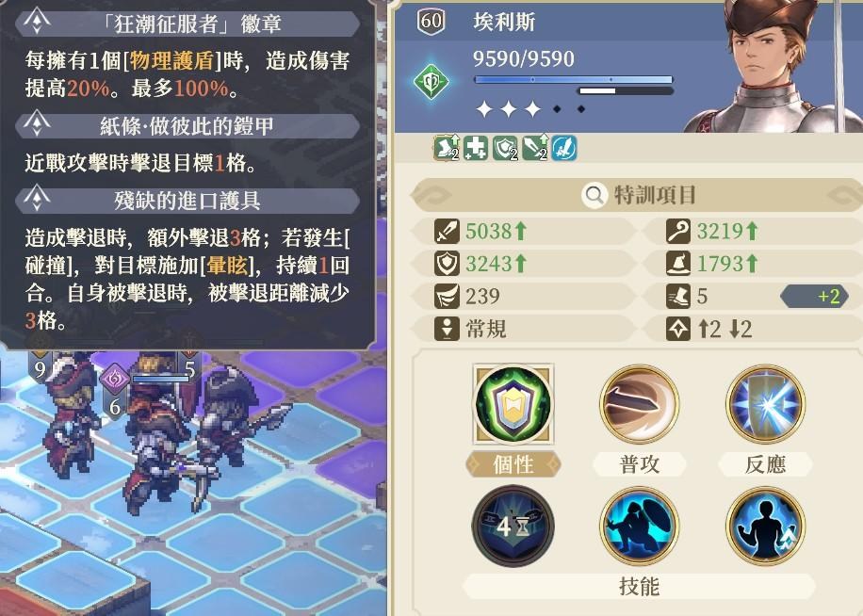Select the 普攻 label
Screen dimensions: 863x616
click(639, 464)
